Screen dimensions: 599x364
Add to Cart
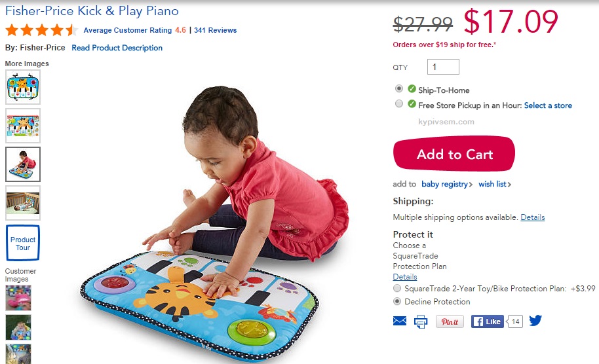click(x=454, y=154)
